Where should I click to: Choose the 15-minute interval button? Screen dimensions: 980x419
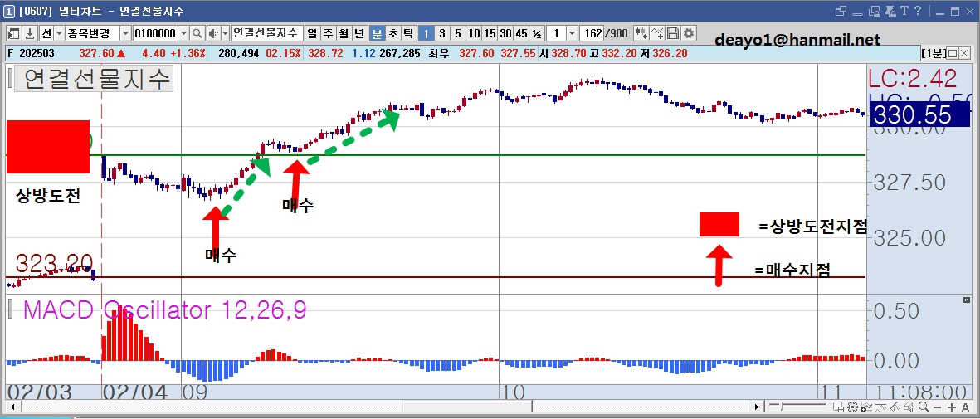[x=490, y=33]
